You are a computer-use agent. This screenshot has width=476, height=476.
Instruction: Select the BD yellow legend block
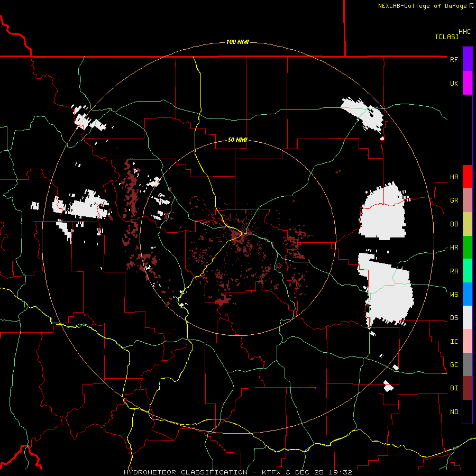point(467,224)
